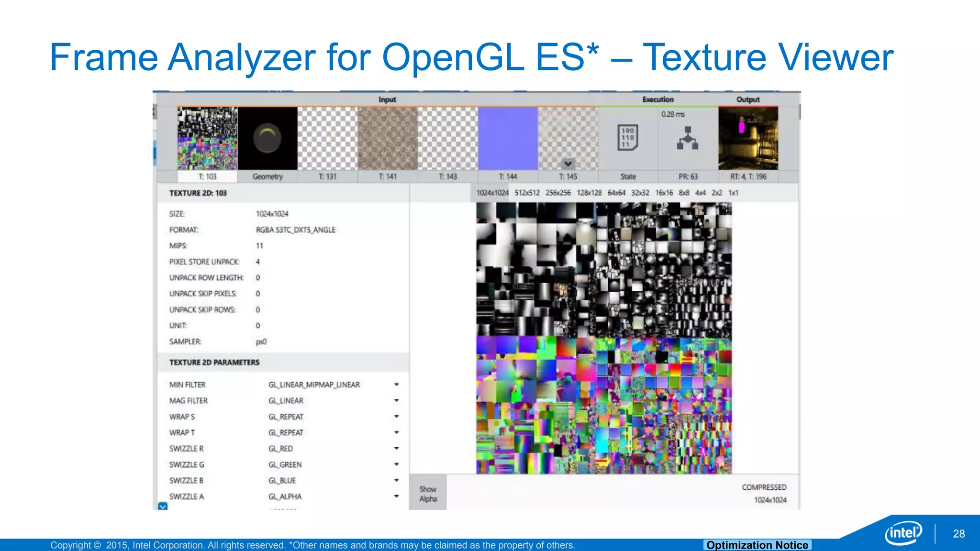Click the Execution section header
This screenshot has height=551, width=980.
pyautogui.click(x=658, y=99)
